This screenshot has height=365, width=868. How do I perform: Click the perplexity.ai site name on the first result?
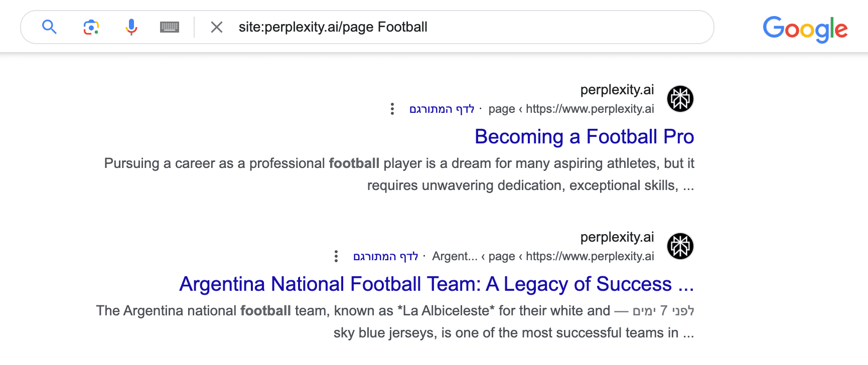pyautogui.click(x=617, y=90)
